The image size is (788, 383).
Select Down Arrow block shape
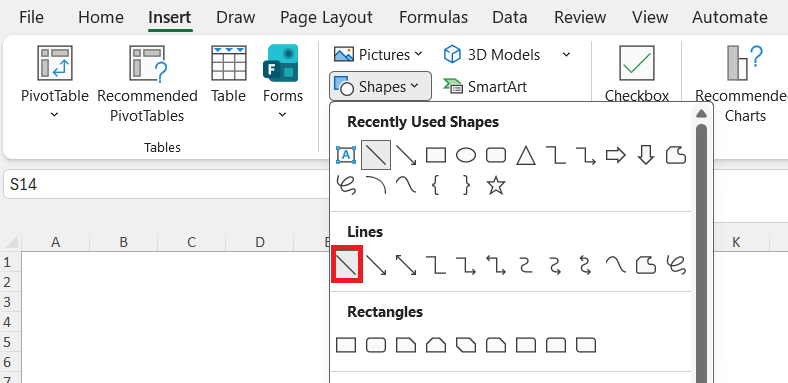click(x=646, y=156)
